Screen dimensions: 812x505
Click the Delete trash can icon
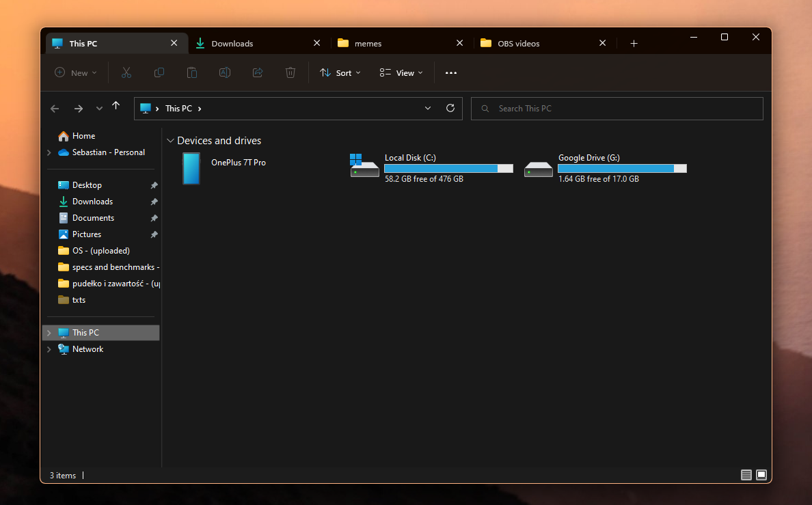[x=290, y=72]
